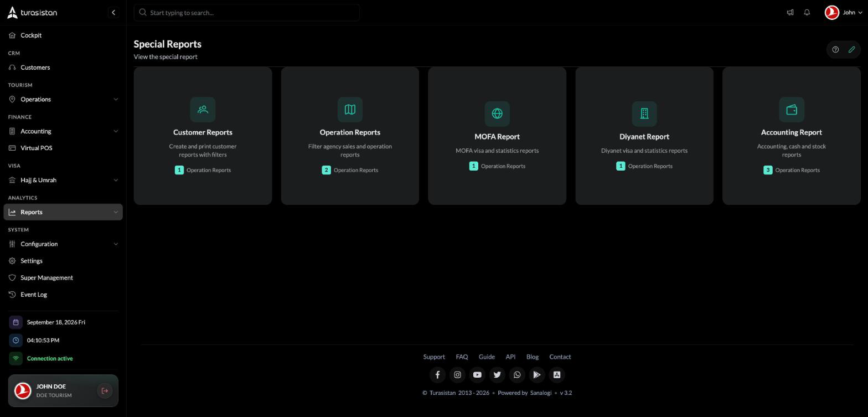This screenshot has width=868, height=417.
Task: Open the Facebook footer icon
Action: [437, 375]
